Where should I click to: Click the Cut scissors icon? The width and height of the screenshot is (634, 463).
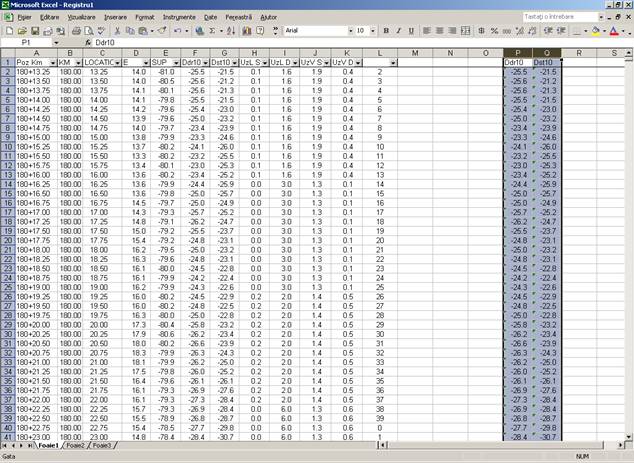[x=117, y=31]
